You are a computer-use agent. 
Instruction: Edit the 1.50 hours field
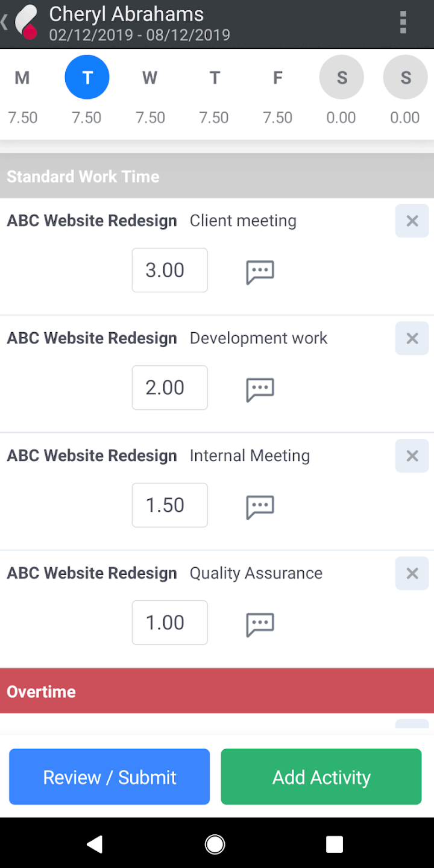click(x=170, y=505)
